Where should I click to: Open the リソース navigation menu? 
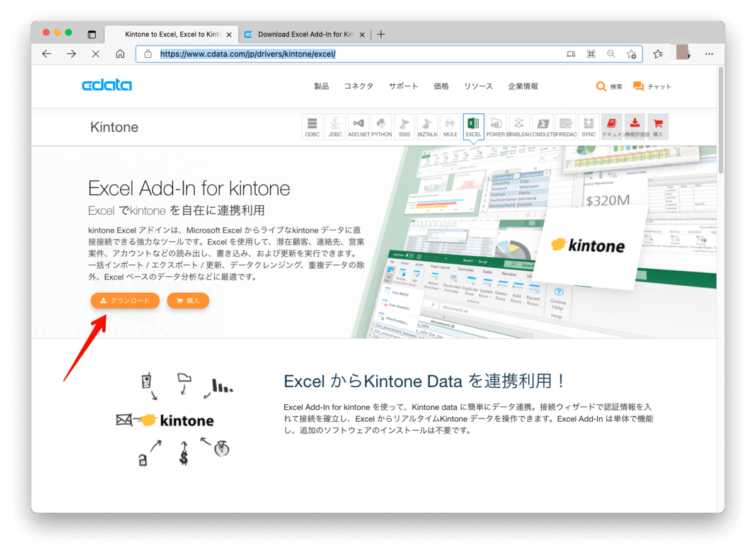[x=478, y=86]
